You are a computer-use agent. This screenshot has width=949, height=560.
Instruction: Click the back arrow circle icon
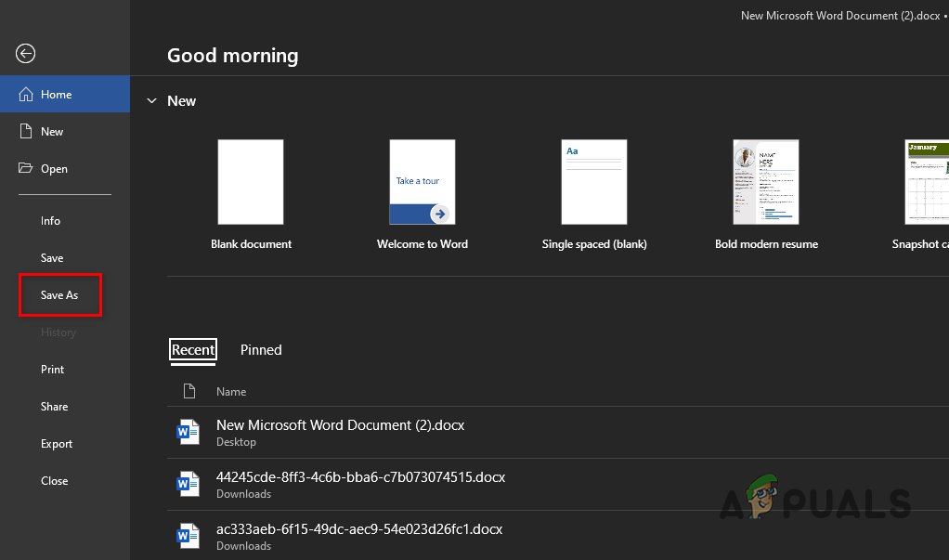coord(26,54)
